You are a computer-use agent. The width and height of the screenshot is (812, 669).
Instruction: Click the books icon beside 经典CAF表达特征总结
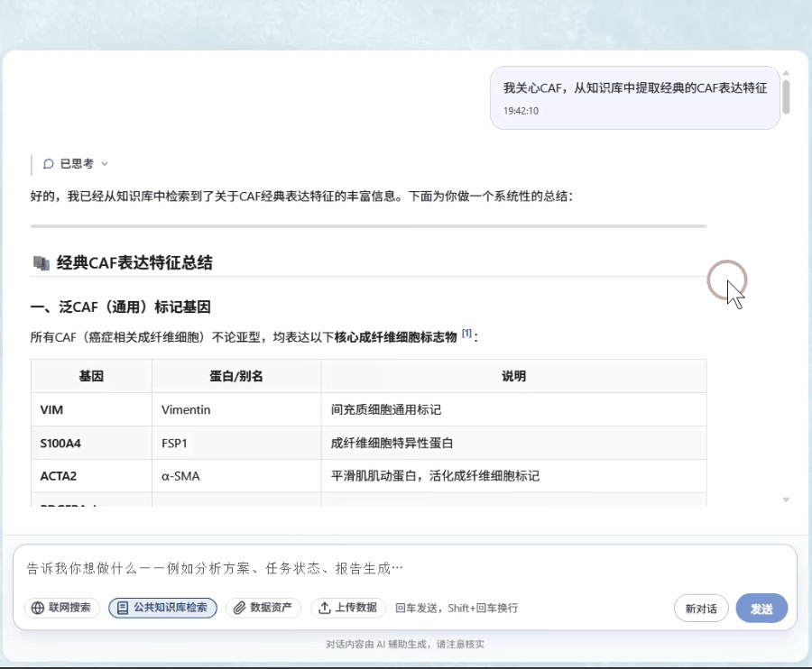tap(42, 263)
